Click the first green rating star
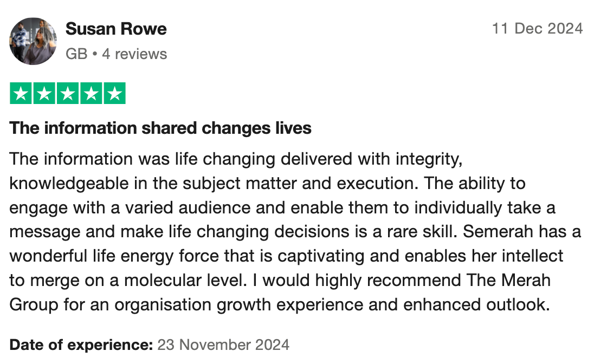Screen dimensions: 594x364 (x=21, y=94)
